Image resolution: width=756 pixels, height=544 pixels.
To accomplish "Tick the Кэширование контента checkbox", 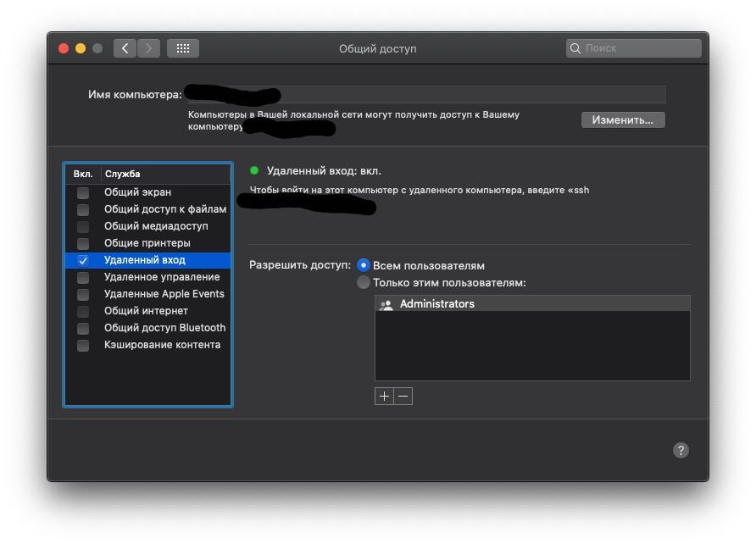I will point(83,345).
